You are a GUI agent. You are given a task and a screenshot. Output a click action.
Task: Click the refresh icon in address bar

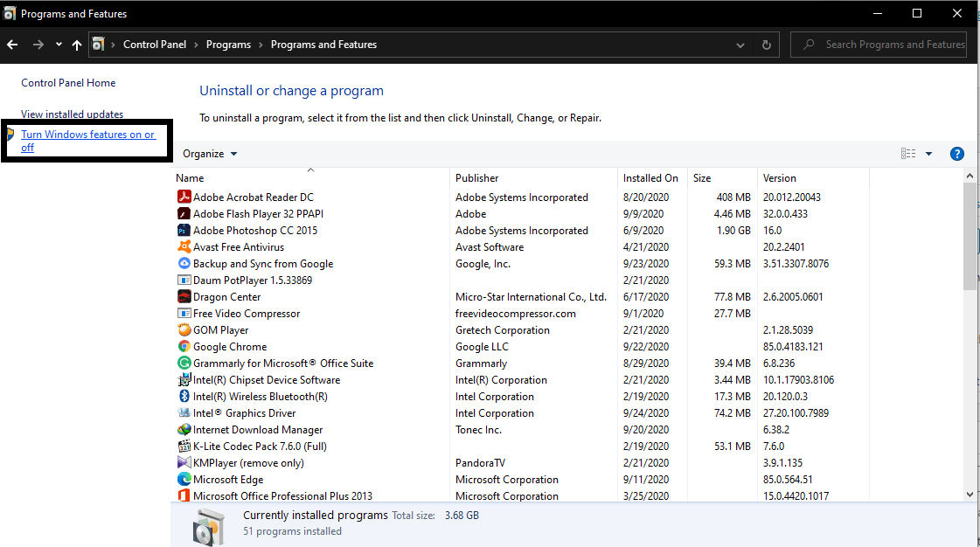(765, 45)
